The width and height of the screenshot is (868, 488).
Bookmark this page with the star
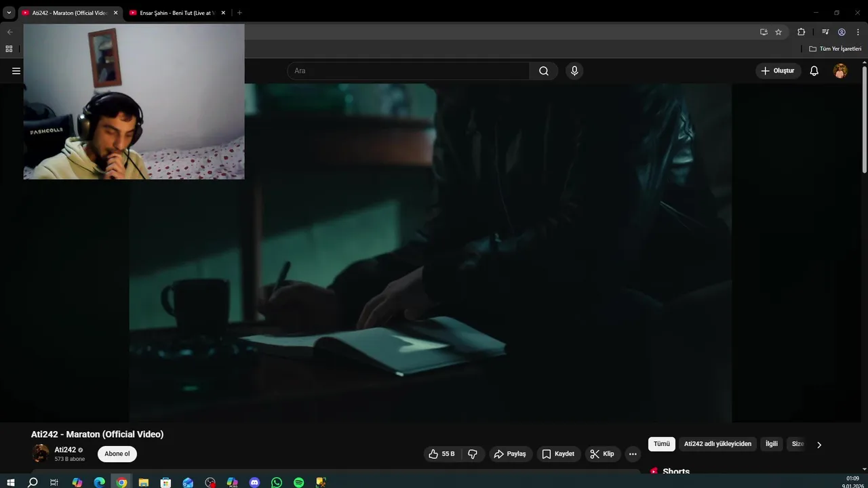pos(778,32)
